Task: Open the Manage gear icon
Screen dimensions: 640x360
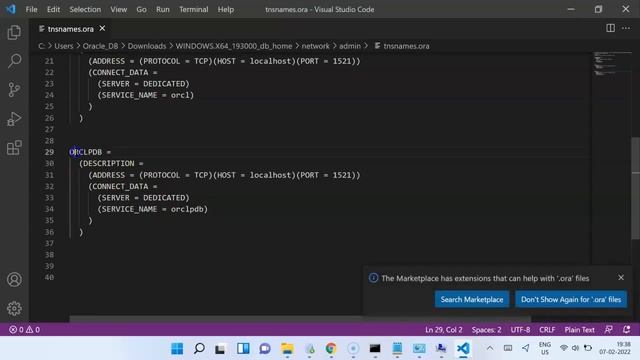Action: (14, 309)
